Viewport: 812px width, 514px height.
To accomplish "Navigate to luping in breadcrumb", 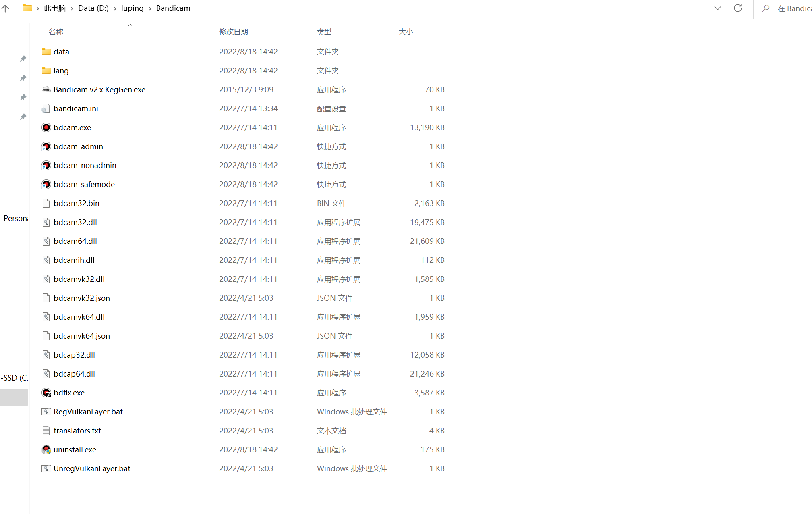I will pos(132,8).
